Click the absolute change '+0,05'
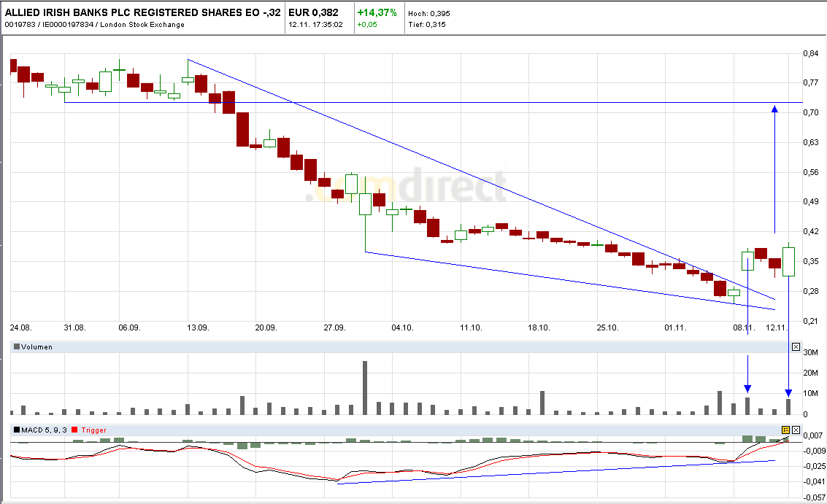Screen dimensions: 827x504 [367, 24]
